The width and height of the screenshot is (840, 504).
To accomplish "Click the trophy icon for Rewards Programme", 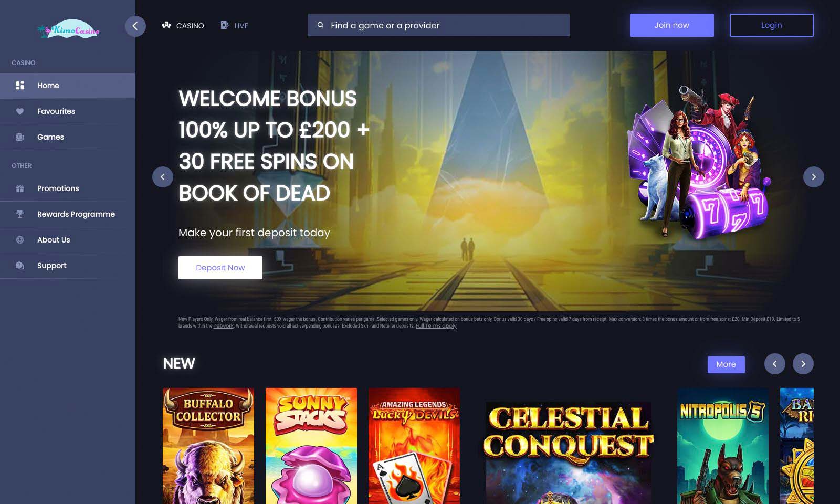I will (20, 214).
